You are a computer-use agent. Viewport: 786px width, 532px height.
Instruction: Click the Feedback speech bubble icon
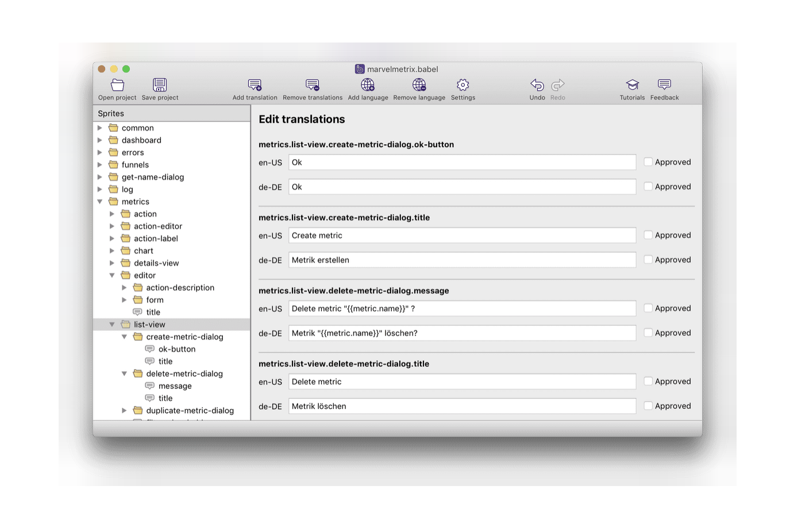665,85
